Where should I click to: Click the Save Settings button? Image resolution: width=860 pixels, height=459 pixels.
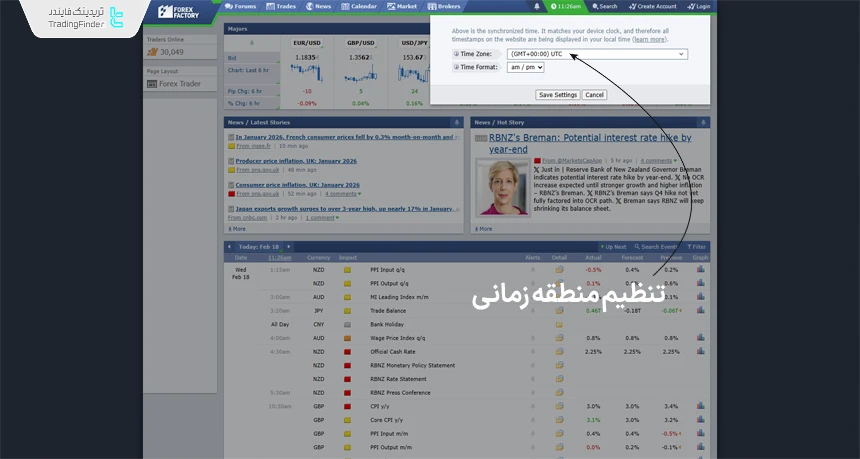click(558, 95)
